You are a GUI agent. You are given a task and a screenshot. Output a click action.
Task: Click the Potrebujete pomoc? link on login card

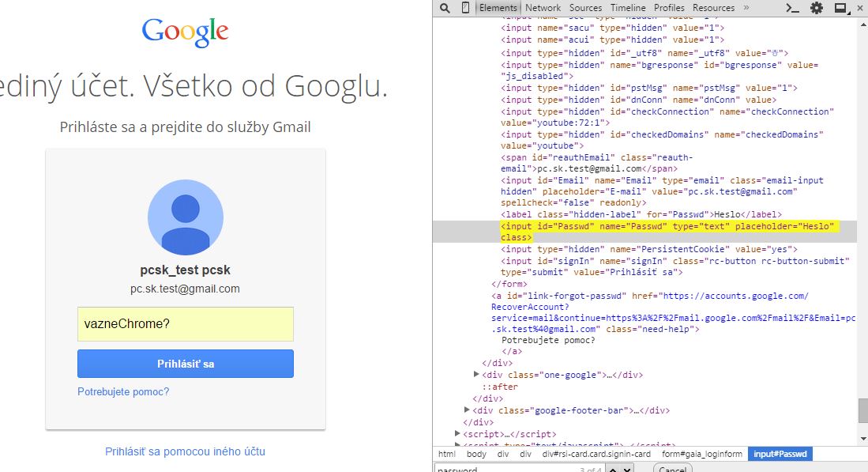coord(123,391)
